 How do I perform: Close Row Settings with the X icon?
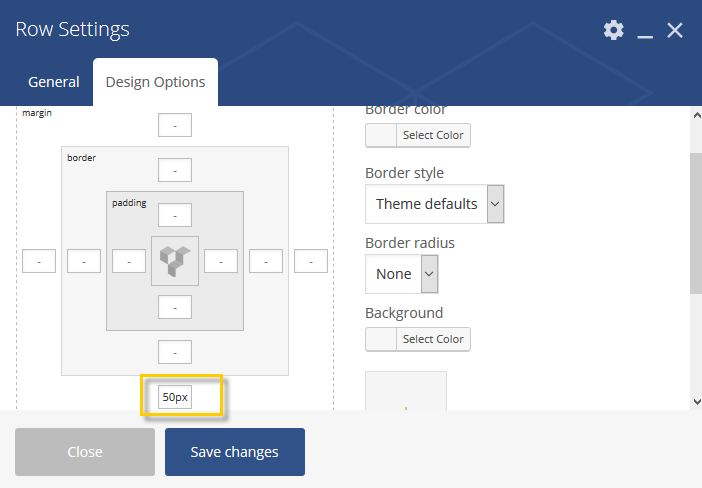pos(675,30)
